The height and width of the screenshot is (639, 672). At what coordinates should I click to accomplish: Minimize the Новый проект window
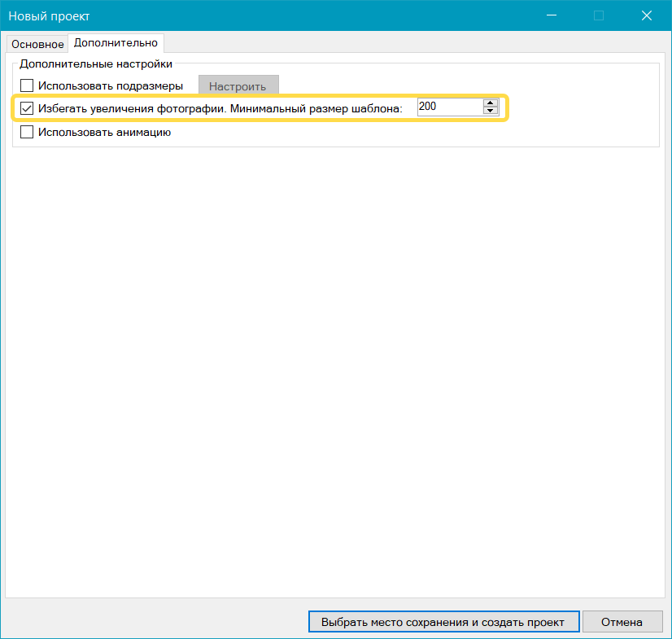click(552, 15)
